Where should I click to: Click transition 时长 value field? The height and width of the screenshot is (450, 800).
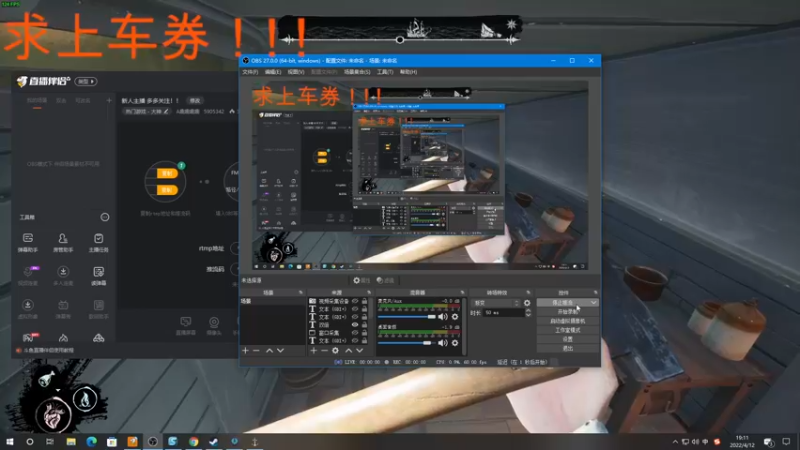click(504, 313)
